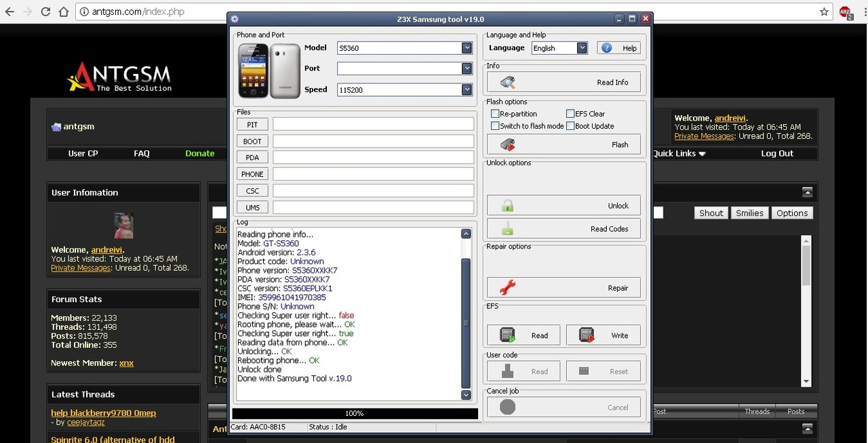This screenshot has width=868, height=443.
Task: Click the Read Codes button
Action: coord(564,229)
